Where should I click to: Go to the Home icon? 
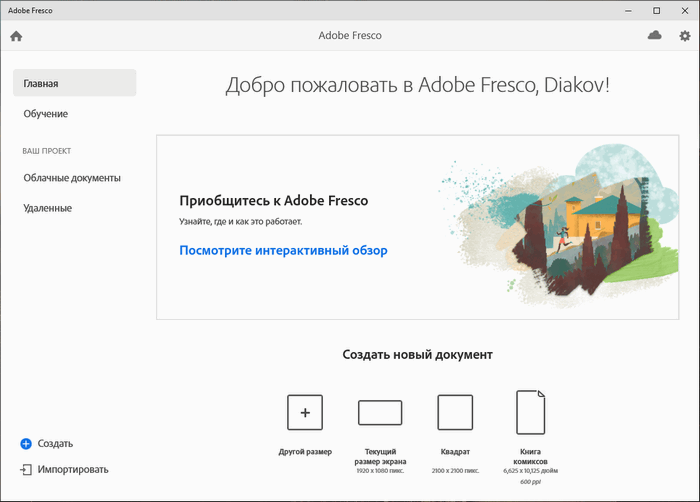coord(17,36)
